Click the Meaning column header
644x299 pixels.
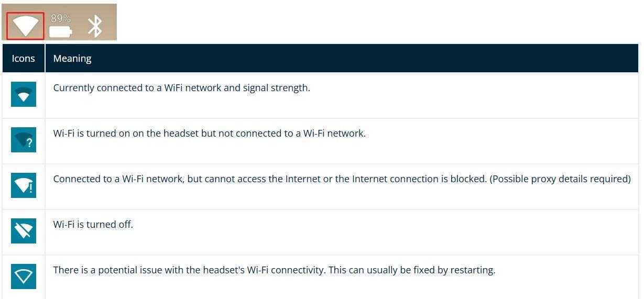[72, 58]
